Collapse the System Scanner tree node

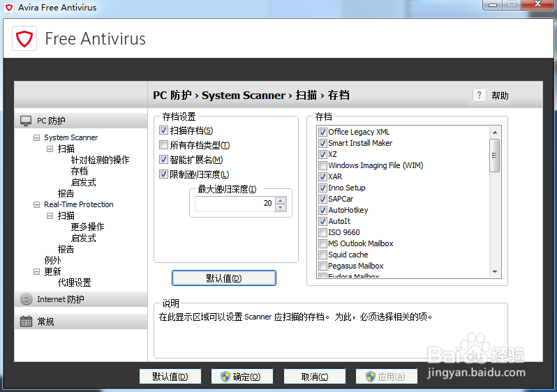pos(36,137)
